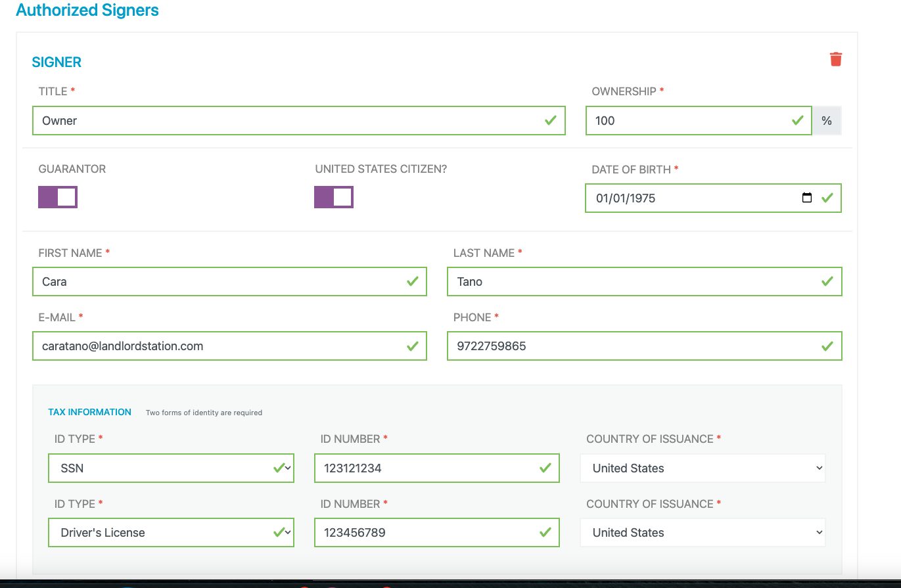
Task: Focus the First Name field containing Cara
Action: [229, 281]
